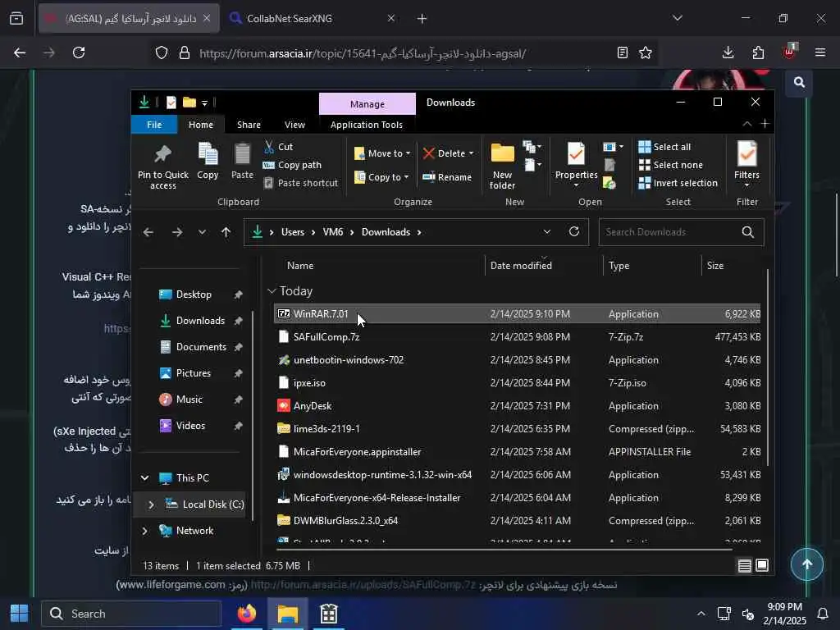The width and height of the screenshot is (840, 630).
Task: Open Pictures in quick access
Action: (193, 373)
